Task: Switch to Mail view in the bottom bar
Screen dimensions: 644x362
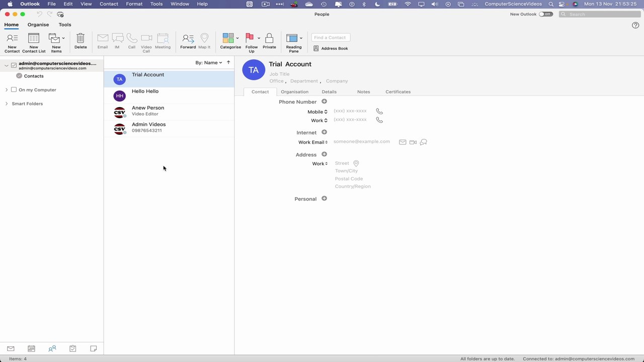Action: [x=11, y=348]
